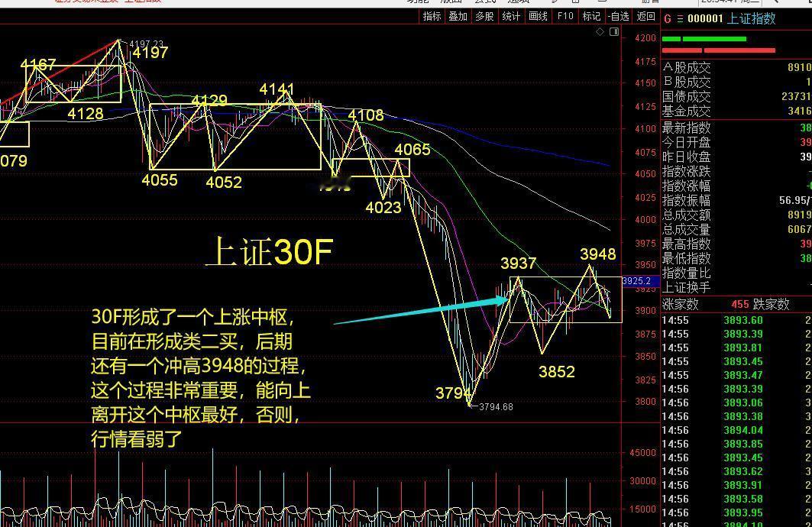Open the list icon next to stock code
The image size is (812, 527).
[x=680, y=19]
